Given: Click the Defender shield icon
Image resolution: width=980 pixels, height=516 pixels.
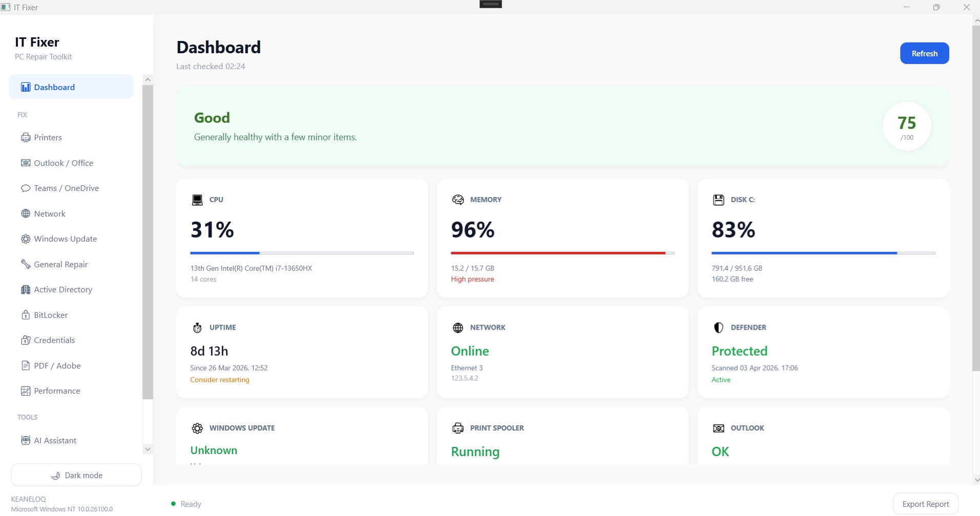Looking at the screenshot, I should coord(719,328).
